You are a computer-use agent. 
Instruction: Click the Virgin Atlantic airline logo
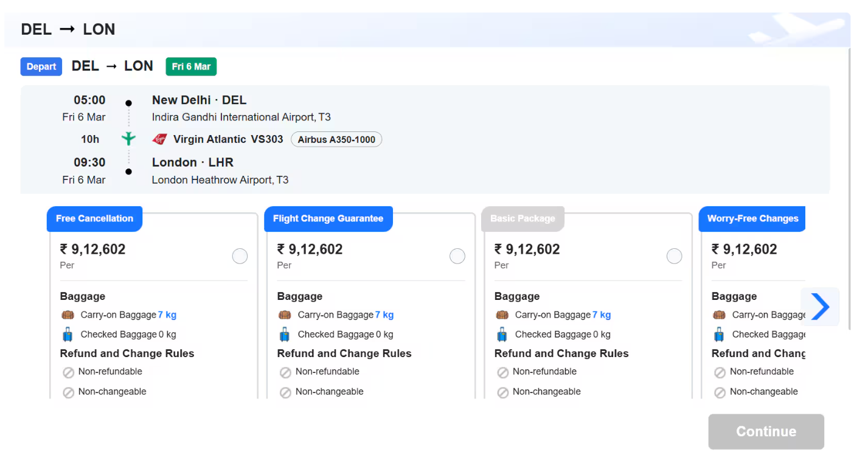(159, 139)
